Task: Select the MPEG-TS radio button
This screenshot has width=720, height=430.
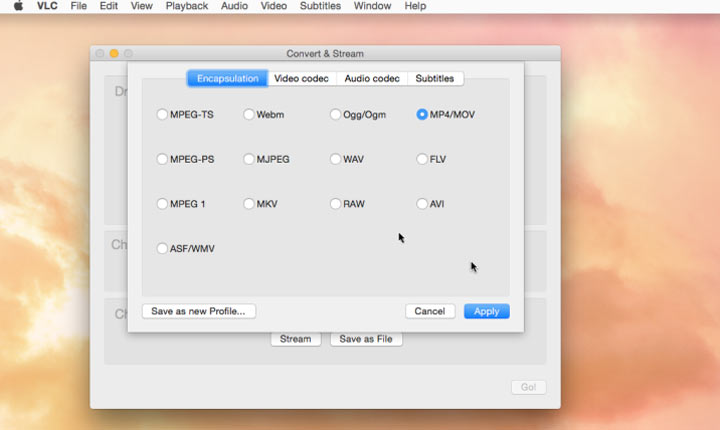Action: click(162, 114)
